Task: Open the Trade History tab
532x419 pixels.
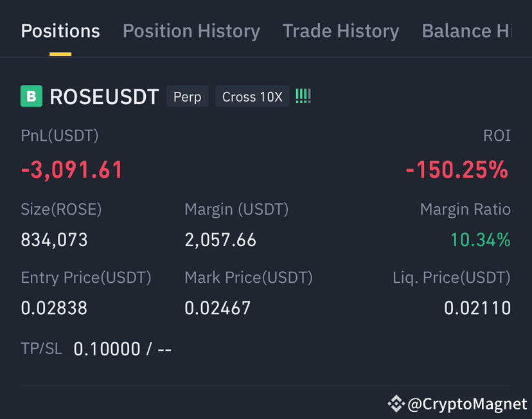Action: (x=341, y=30)
